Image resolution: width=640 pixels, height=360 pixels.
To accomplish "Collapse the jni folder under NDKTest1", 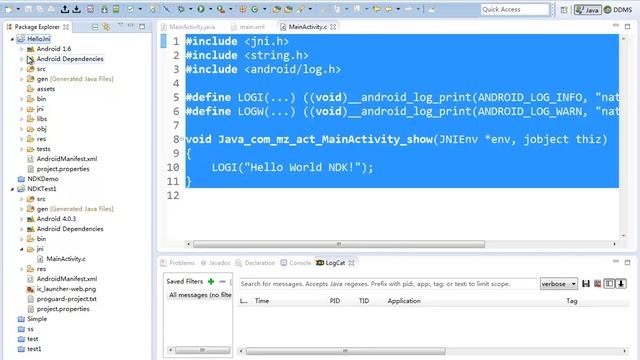I will (x=22, y=249).
